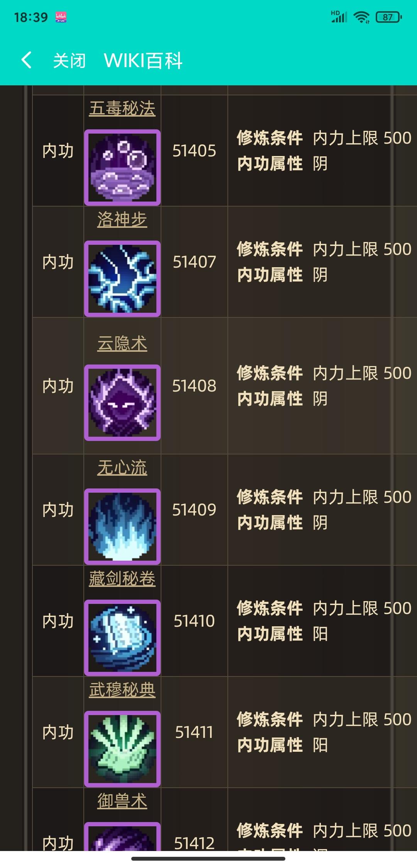The width and height of the screenshot is (417, 868).
Task: Select the 无心流 blue flame icon
Action: click(122, 527)
